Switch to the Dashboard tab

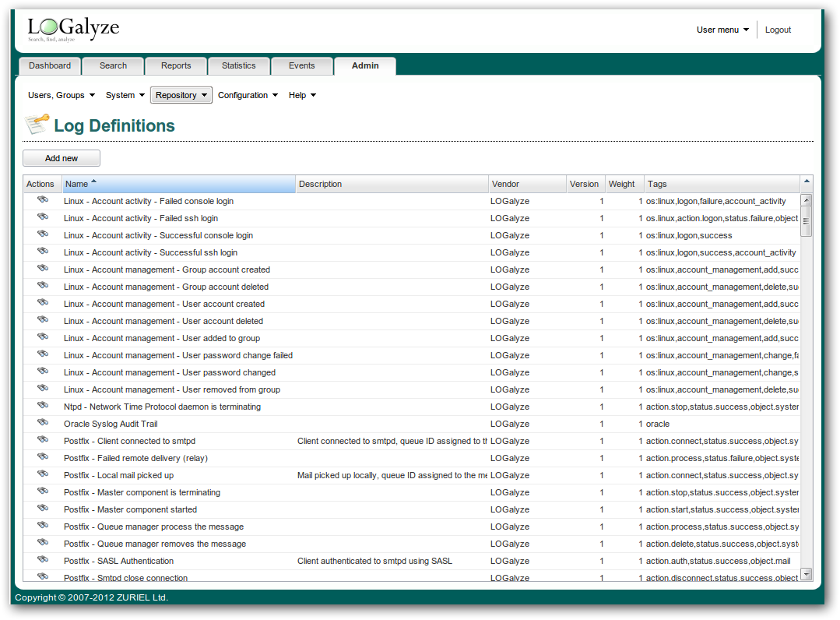tap(50, 66)
